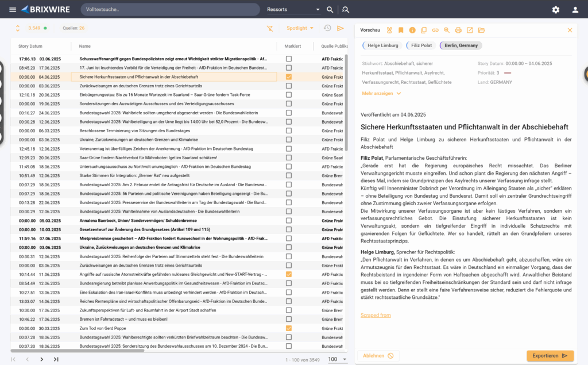The height and width of the screenshot is (365, 588).
Task: Open the history clock icon near Spotlight
Action: click(x=327, y=28)
